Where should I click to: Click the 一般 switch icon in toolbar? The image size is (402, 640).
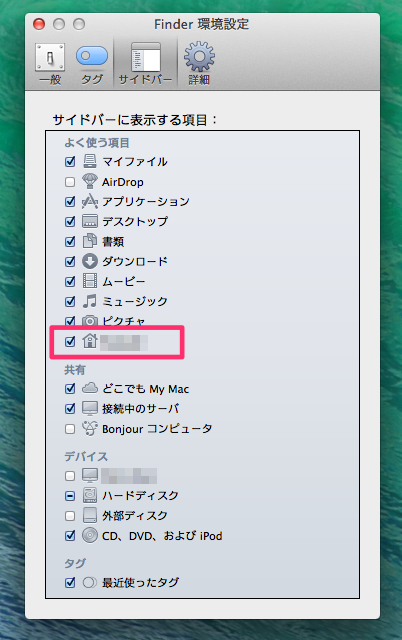(x=50, y=58)
